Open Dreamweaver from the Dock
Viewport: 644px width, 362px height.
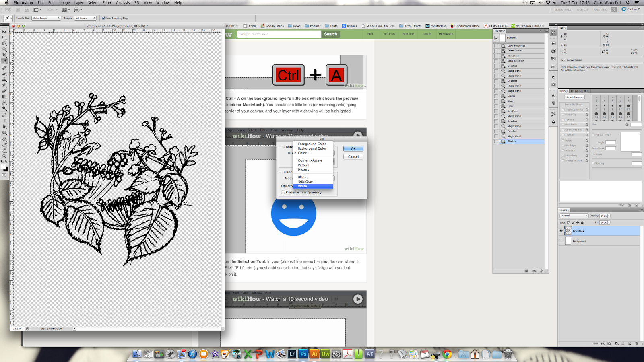pyautogui.click(x=325, y=354)
